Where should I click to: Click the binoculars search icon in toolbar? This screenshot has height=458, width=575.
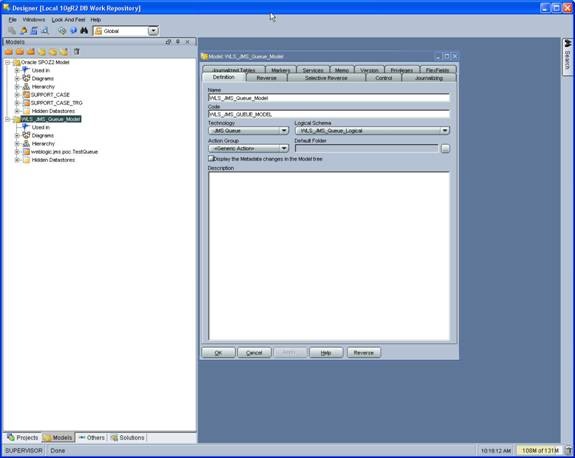pyautogui.click(x=84, y=31)
